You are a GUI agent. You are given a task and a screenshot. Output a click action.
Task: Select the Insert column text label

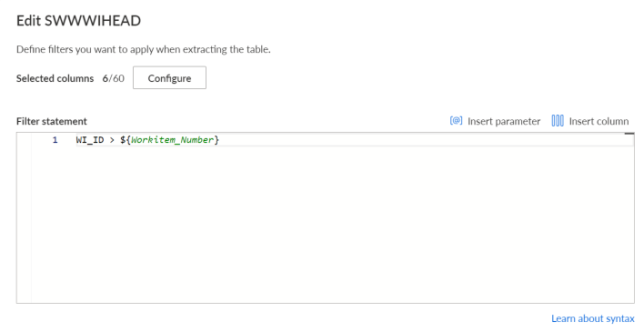599,121
